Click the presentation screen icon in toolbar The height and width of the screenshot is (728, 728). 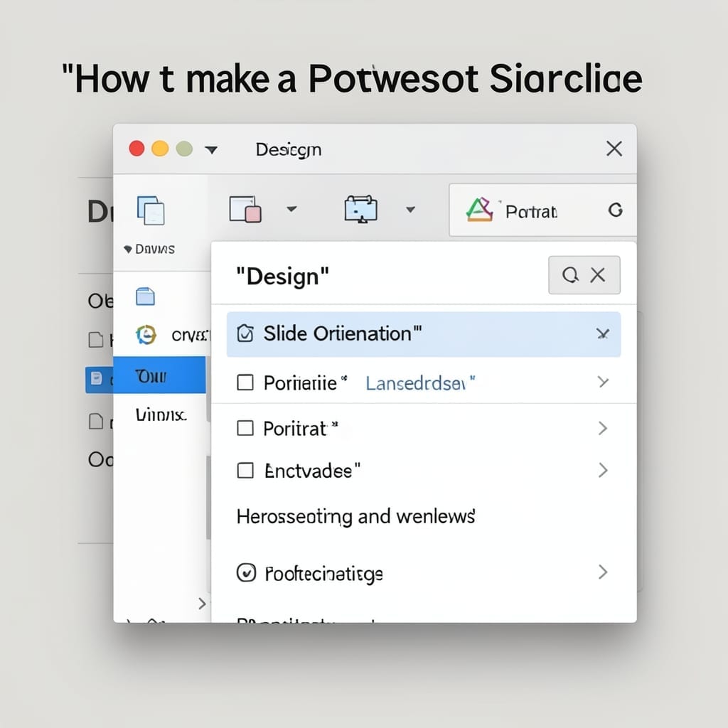pyautogui.click(x=360, y=209)
